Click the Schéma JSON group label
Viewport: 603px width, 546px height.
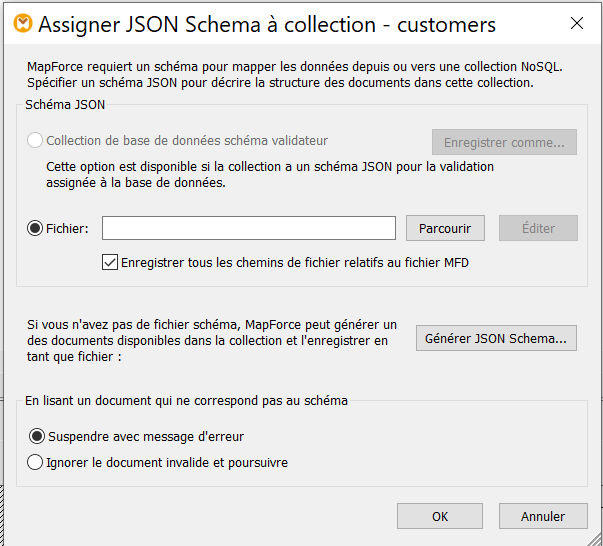click(65, 104)
